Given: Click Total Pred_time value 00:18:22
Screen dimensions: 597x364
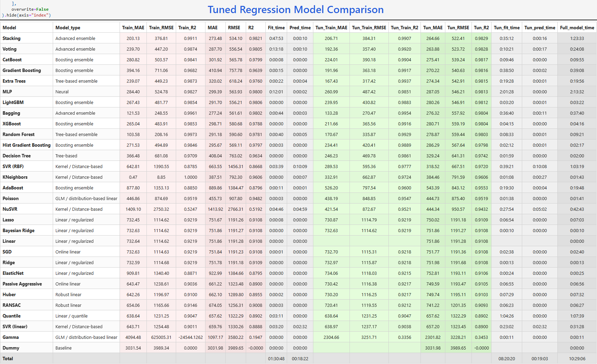Looking at the screenshot, I should (x=300, y=358).
